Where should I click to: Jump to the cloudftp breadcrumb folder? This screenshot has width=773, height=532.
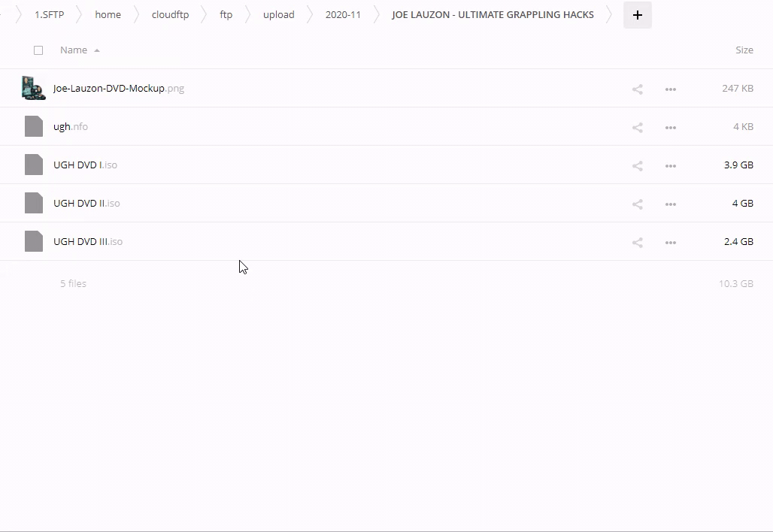point(170,15)
